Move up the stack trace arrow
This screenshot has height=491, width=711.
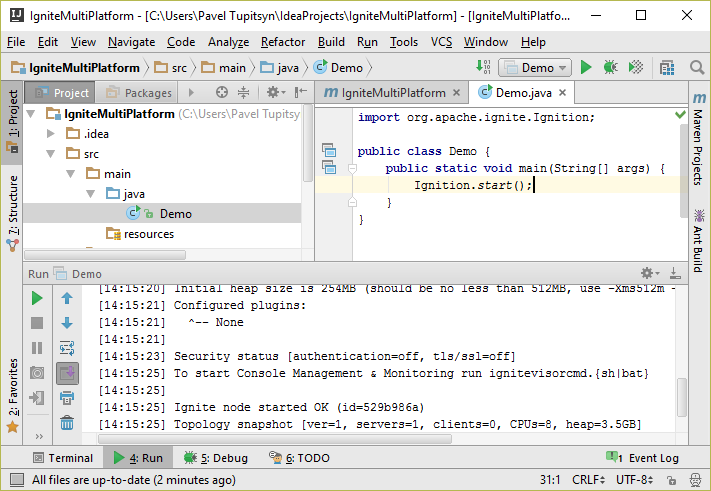pyautogui.click(x=67, y=298)
